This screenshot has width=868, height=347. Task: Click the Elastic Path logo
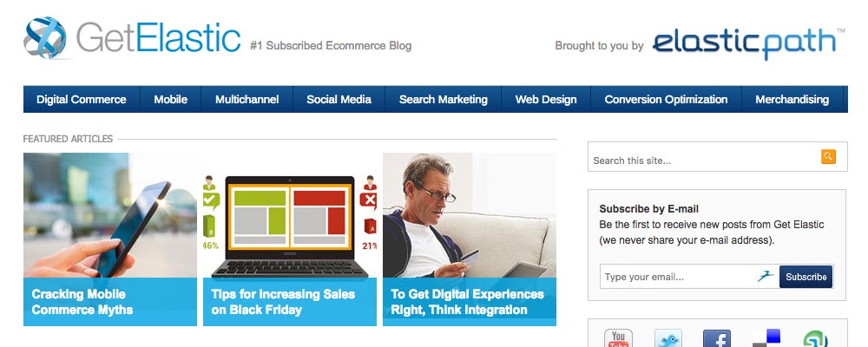746,43
